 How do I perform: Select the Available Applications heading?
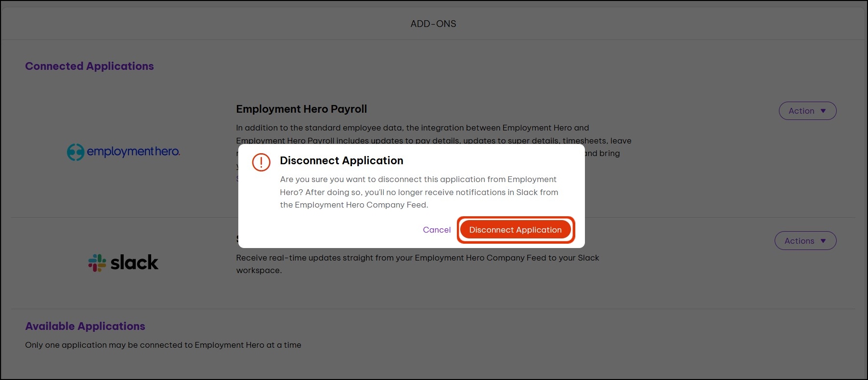pyautogui.click(x=85, y=326)
